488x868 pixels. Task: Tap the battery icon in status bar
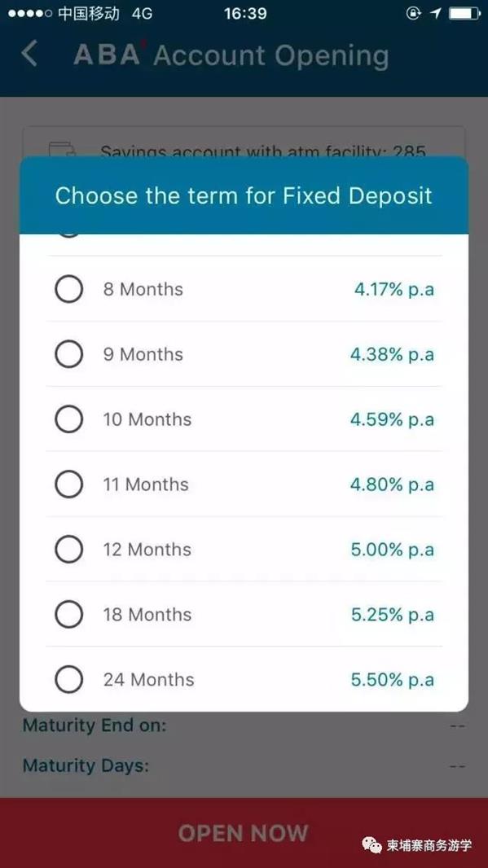point(464,13)
